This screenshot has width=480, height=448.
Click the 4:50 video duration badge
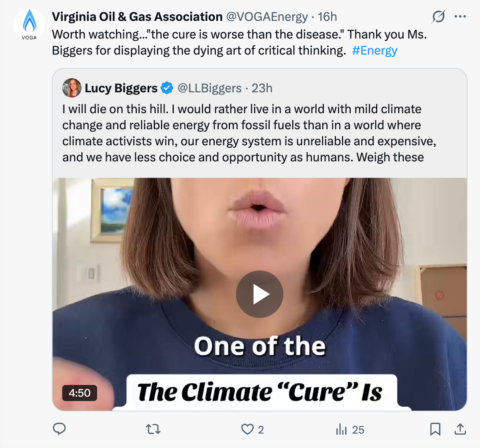coord(79,393)
